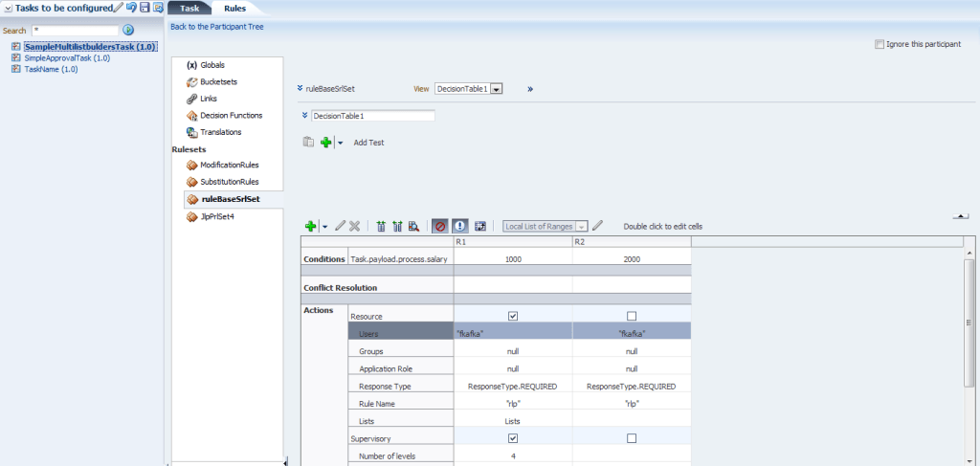Click the commit task icon after the save icon

pos(158,8)
